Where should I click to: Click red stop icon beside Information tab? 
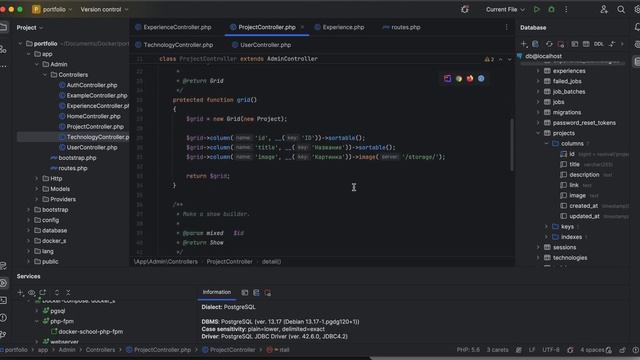pos(267,292)
